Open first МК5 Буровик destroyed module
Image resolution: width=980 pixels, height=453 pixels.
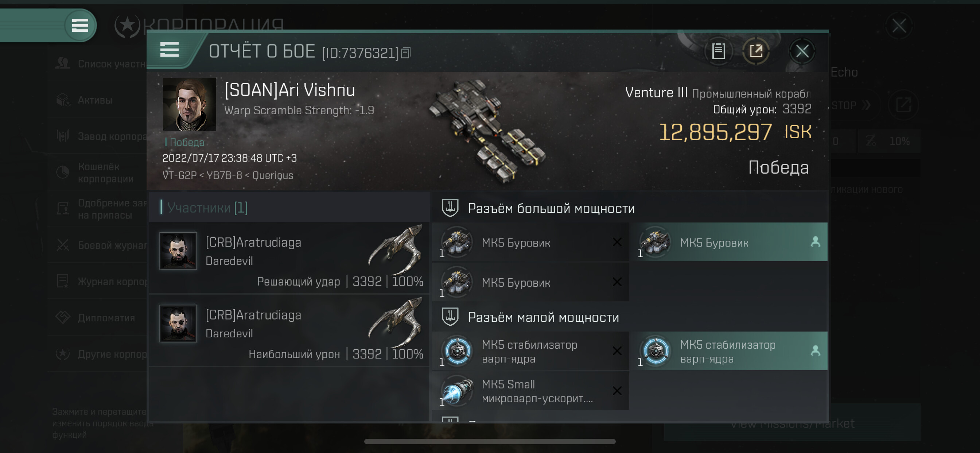(530, 242)
